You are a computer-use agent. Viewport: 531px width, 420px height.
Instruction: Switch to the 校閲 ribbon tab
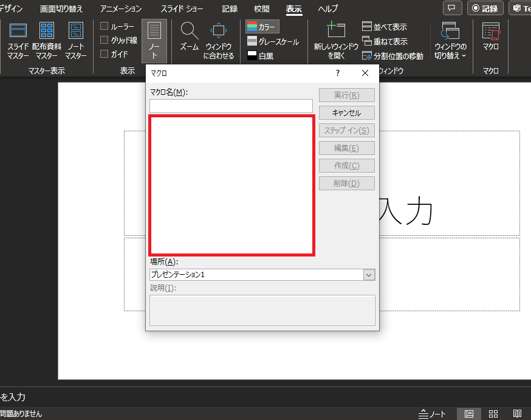[261, 9]
